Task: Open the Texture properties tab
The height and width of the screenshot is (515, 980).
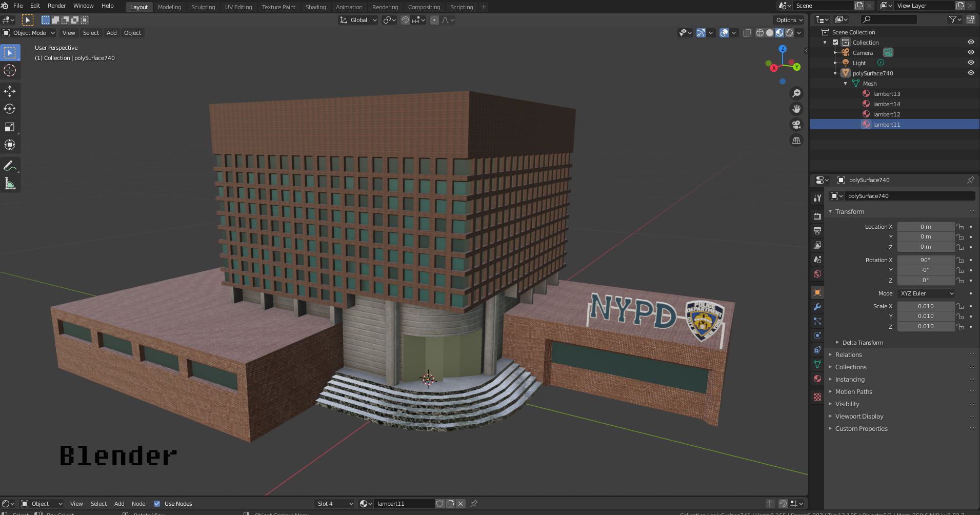Action: click(x=817, y=397)
